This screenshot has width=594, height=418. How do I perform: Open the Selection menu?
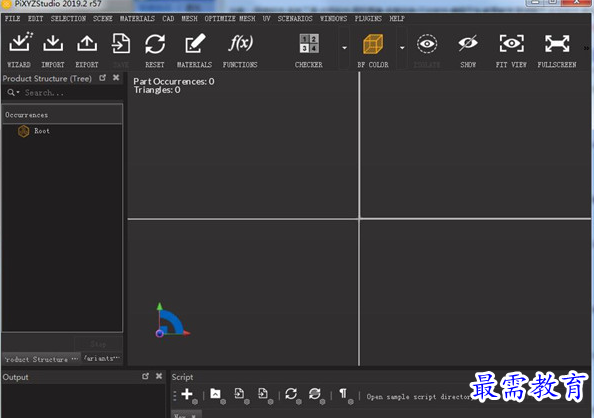[68, 19]
